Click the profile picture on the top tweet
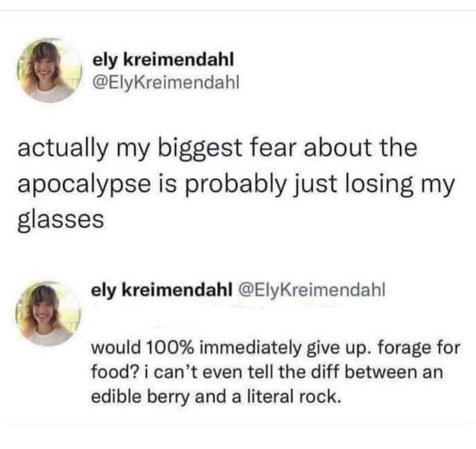Image resolution: width=476 pixels, height=449 pixels. 48,70
